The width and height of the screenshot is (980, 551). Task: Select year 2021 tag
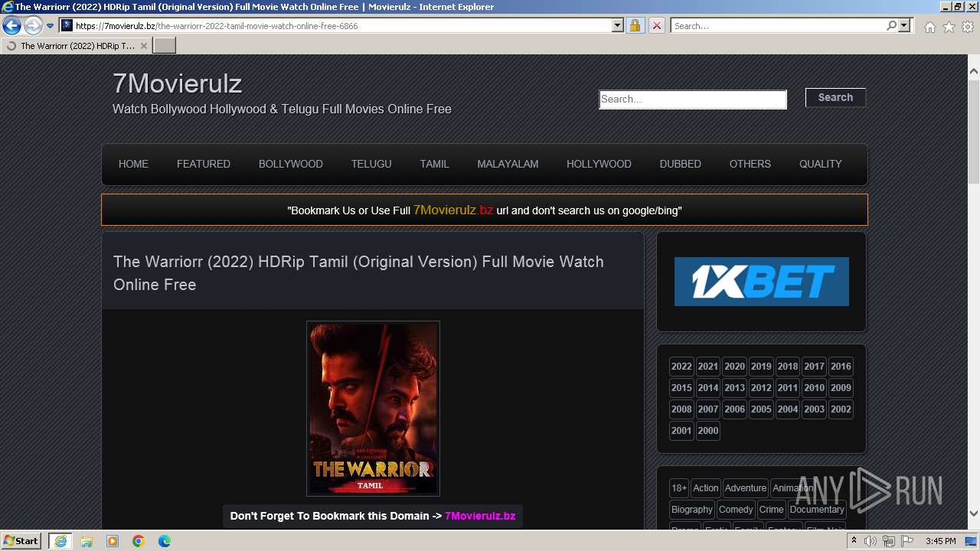click(x=708, y=367)
